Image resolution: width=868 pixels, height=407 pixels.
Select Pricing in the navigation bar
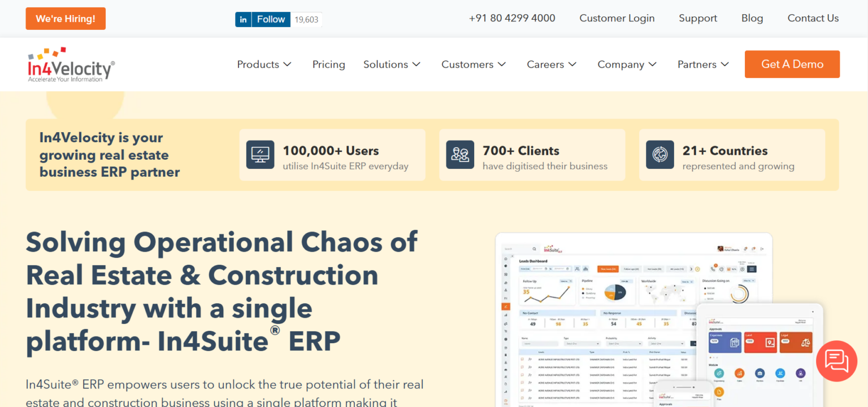(x=328, y=64)
